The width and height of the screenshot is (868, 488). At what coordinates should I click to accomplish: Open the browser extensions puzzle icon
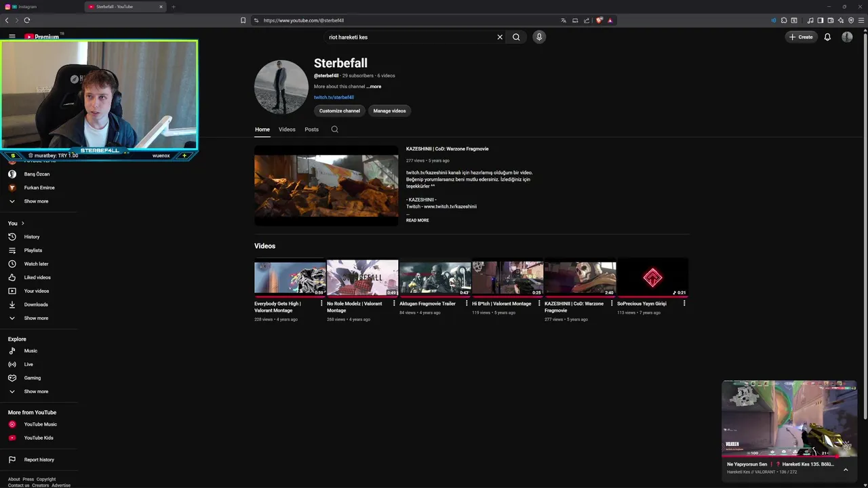(784, 20)
